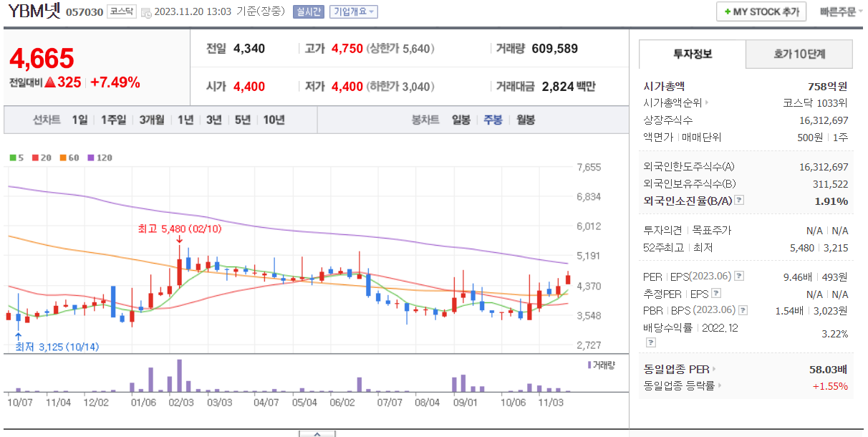868x437 pixels.
Task: Click the 58.03배 sector PER value
Action: (x=829, y=369)
